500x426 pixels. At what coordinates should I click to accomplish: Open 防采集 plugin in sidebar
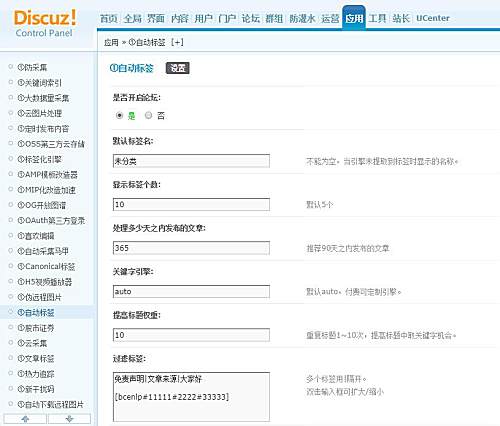coord(32,67)
